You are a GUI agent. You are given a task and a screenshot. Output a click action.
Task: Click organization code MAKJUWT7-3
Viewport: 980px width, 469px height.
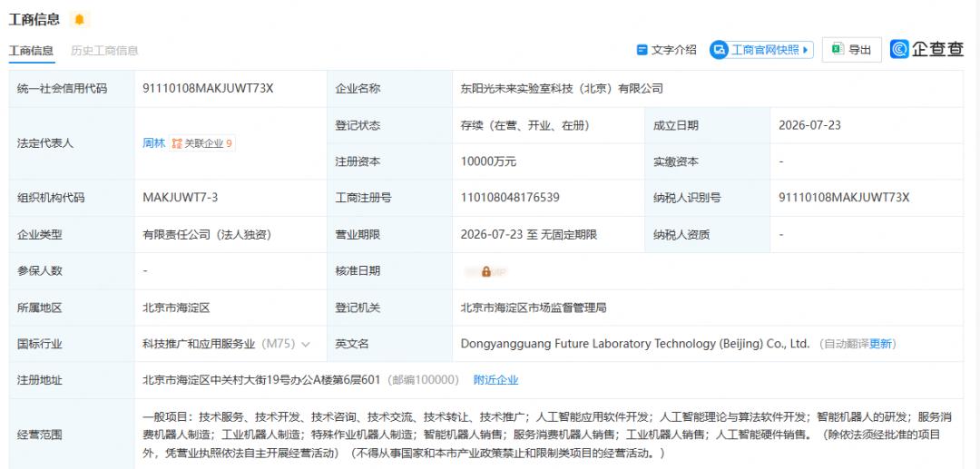click(x=180, y=198)
